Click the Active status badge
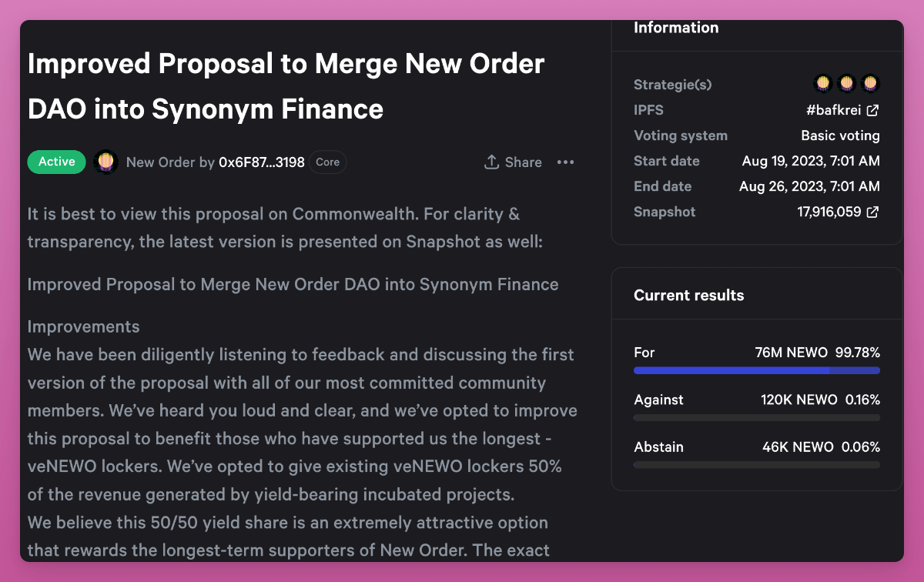The height and width of the screenshot is (582, 924). point(57,162)
